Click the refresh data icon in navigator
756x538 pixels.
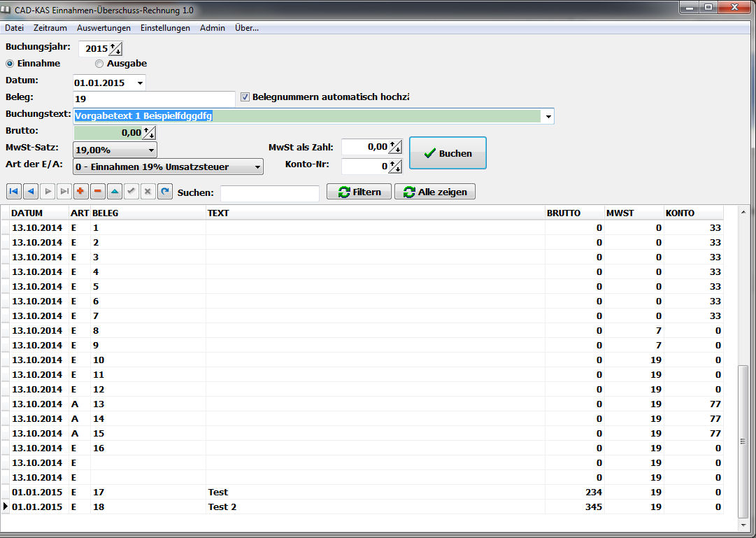pos(165,192)
